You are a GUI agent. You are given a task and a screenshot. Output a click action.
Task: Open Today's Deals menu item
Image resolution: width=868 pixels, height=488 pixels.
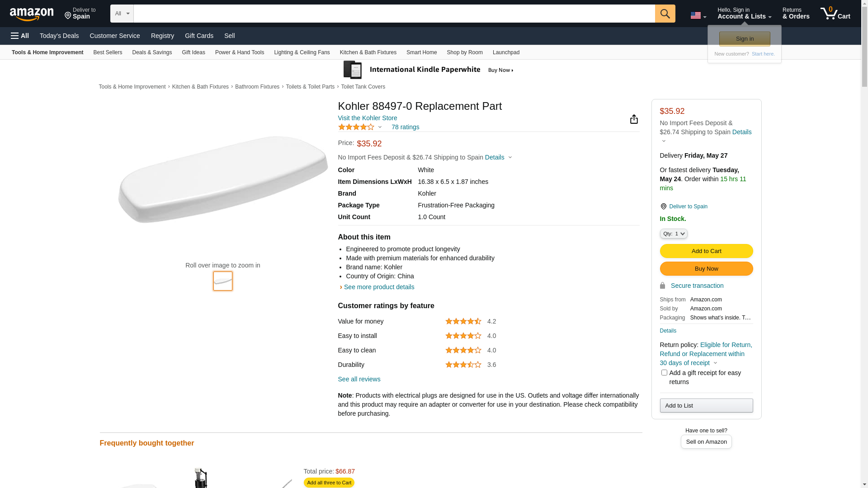click(x=59, y=36)
